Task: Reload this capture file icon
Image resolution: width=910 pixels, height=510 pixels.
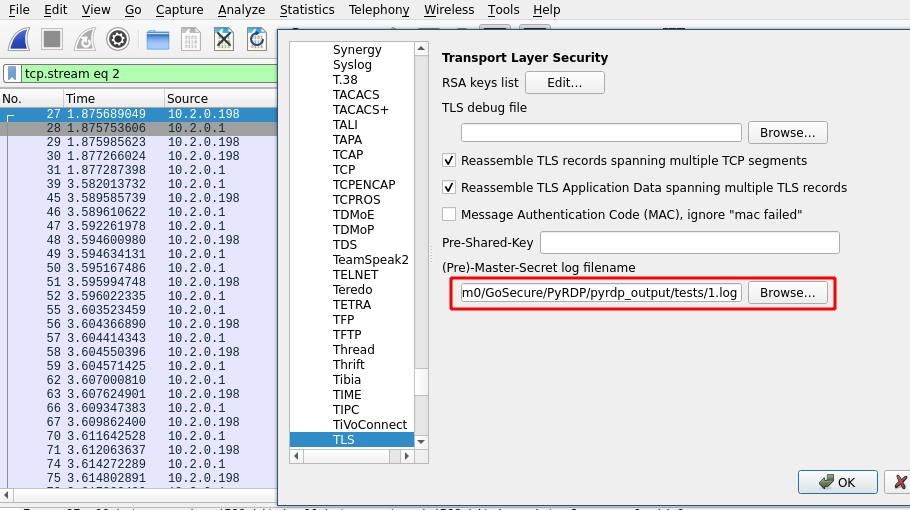Action: [257, 39]
